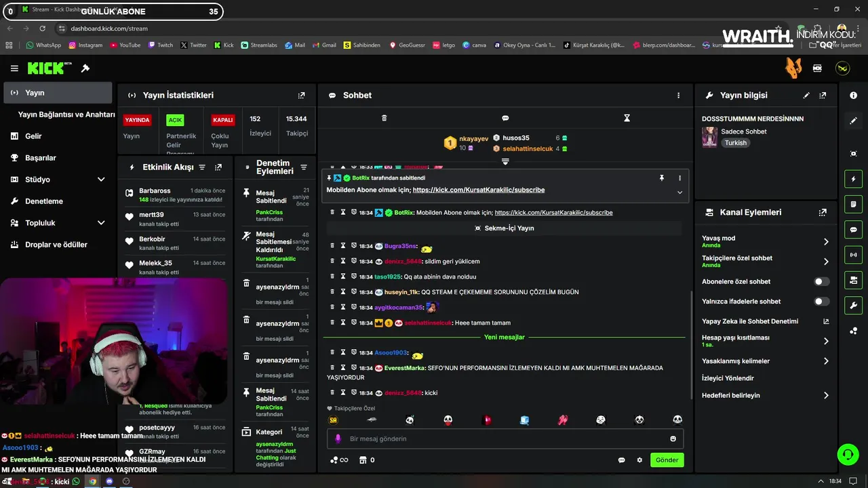This screenshot has width=868, height=488.
Task: Edit stream info with the pencil icon
Action: click(806, 96)
